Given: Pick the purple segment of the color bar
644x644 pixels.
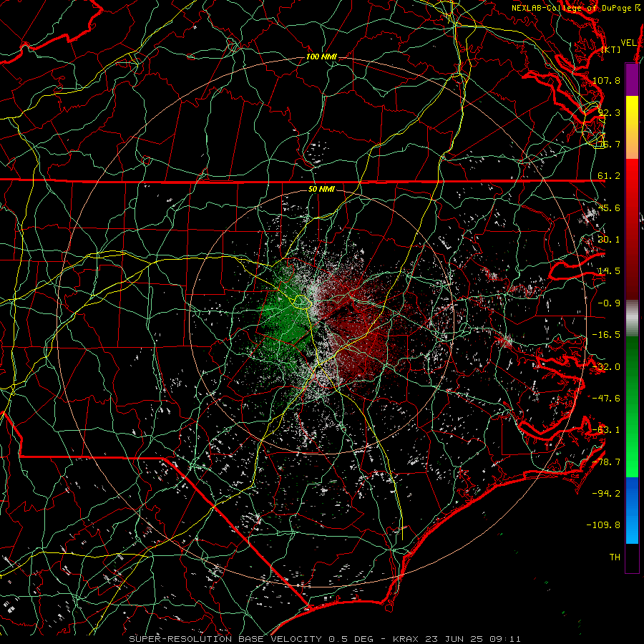Looking at the screenshot, I should tap(632, 80).
